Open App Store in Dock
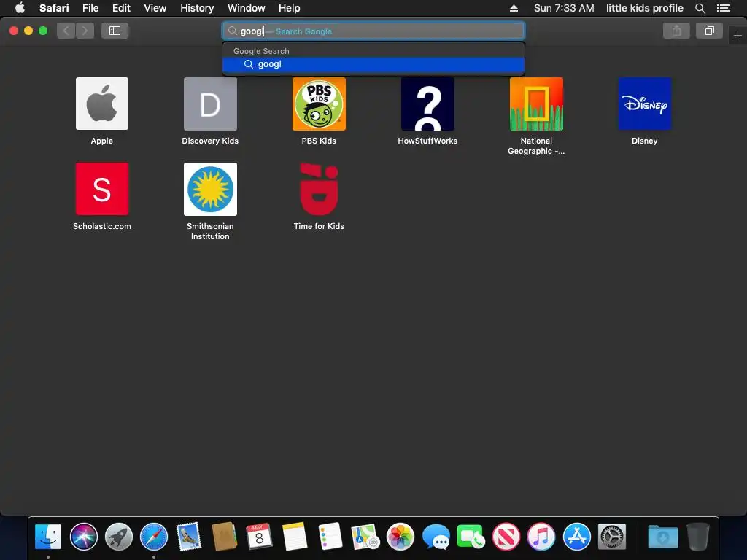 576,537
